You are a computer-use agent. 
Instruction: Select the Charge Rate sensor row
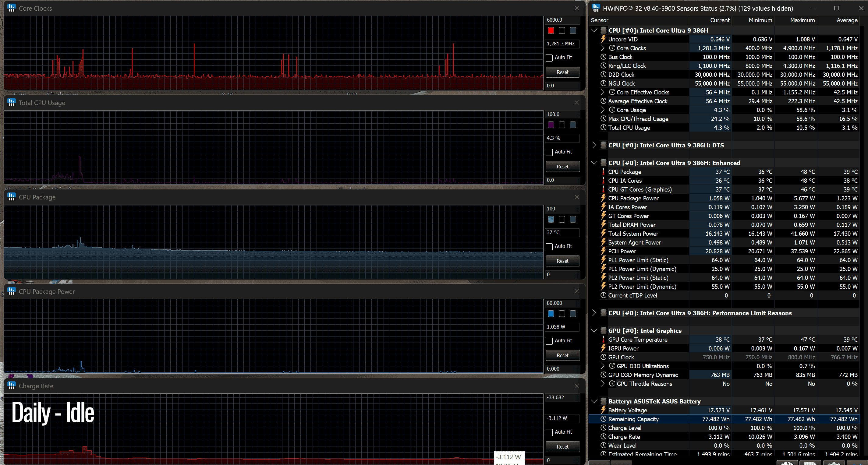click(x=724, y=437)
